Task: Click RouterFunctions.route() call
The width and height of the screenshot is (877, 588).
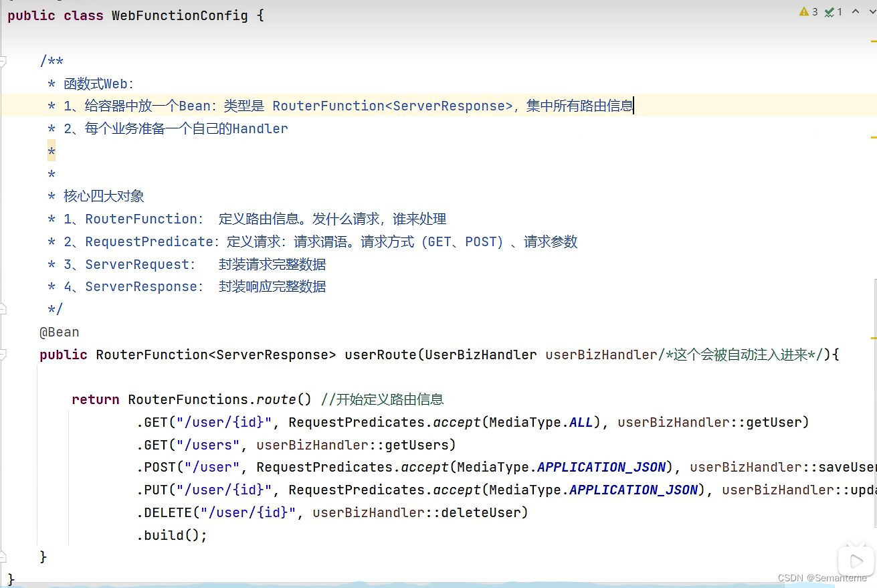Action: coord(220,399)
